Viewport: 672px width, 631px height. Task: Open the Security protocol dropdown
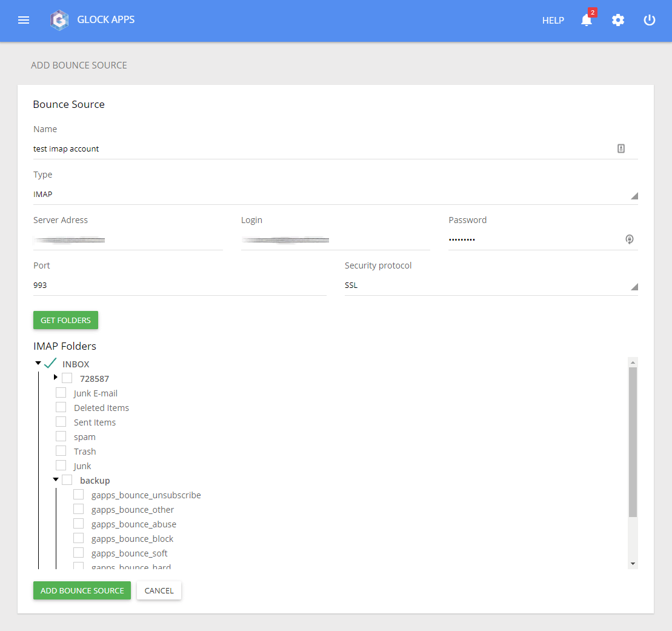click(x=491, y=285)
